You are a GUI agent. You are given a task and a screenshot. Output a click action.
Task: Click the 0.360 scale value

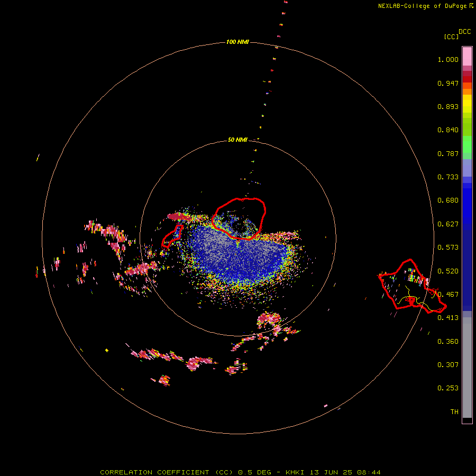coord(448,341)
